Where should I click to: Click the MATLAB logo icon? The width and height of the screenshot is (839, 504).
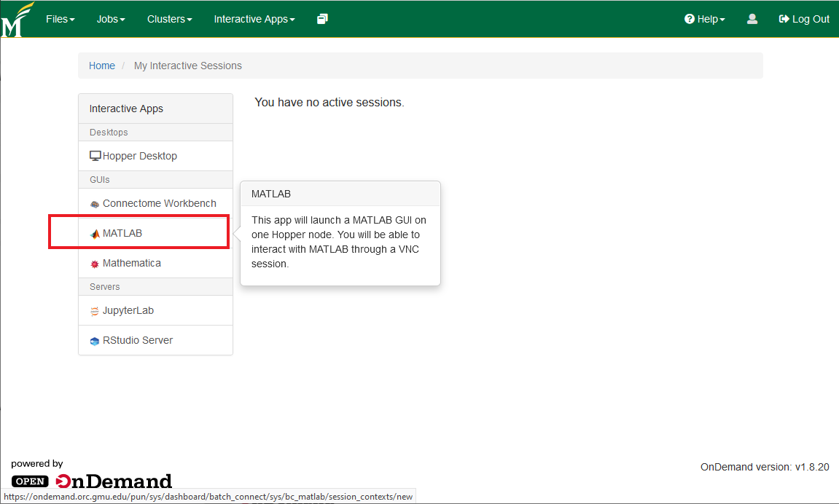click(95, 234)
